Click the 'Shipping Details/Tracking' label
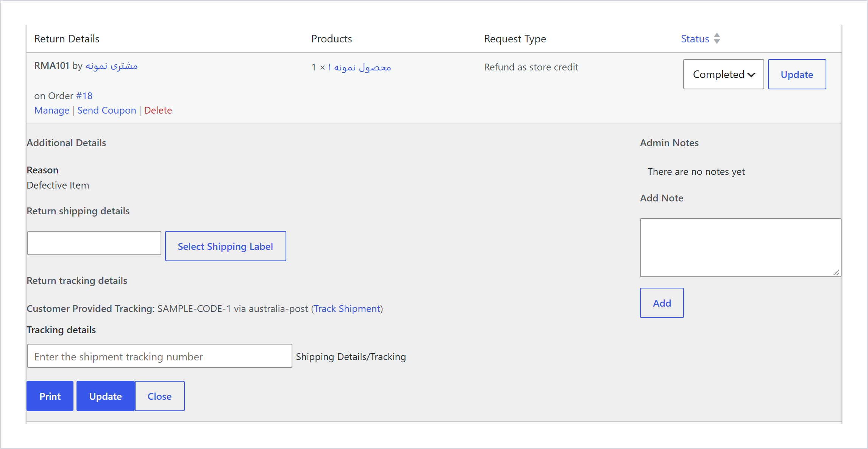 coord(351,357)
